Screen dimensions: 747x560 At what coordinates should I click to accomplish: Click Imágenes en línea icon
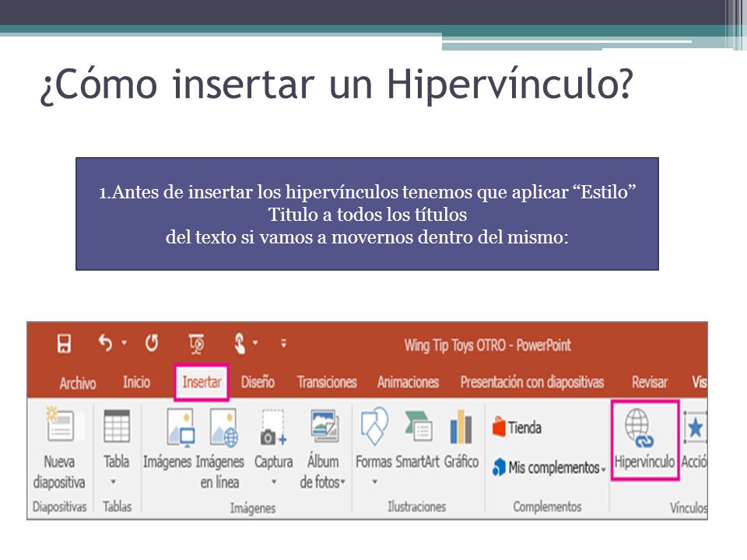[223, 427]
